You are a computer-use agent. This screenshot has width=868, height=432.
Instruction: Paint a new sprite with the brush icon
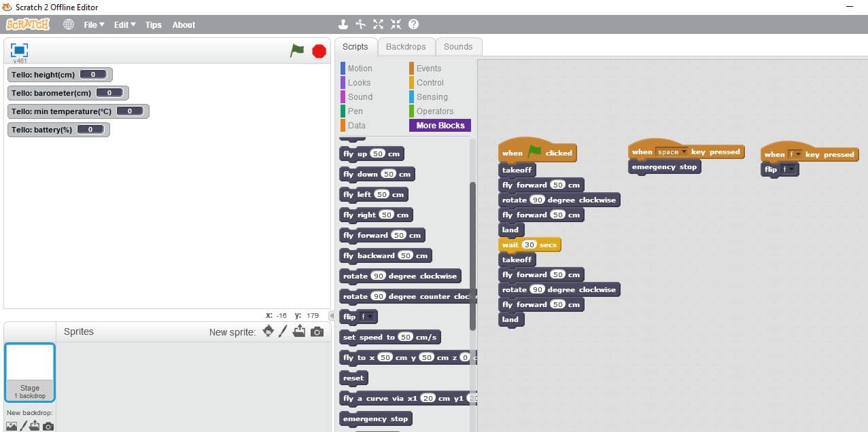tap(283, 331)
